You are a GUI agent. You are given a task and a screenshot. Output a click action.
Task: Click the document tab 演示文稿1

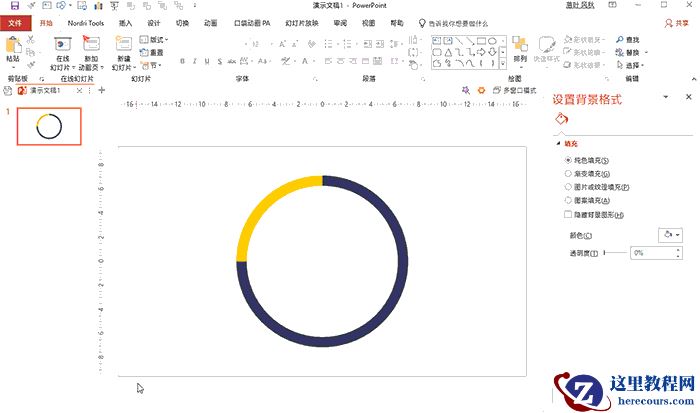[x=45, y=90]
